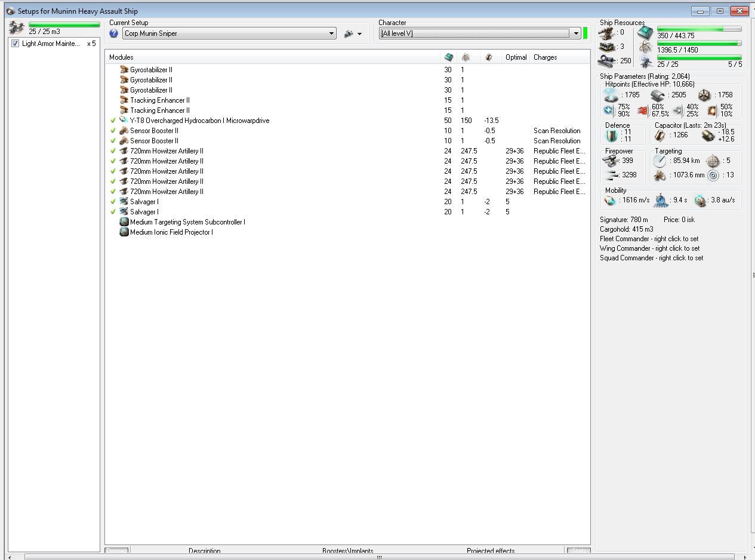Click the Y-T8 Microwarpdrive module icon
The height and width of the screenshot is (560, 755).
124,121
